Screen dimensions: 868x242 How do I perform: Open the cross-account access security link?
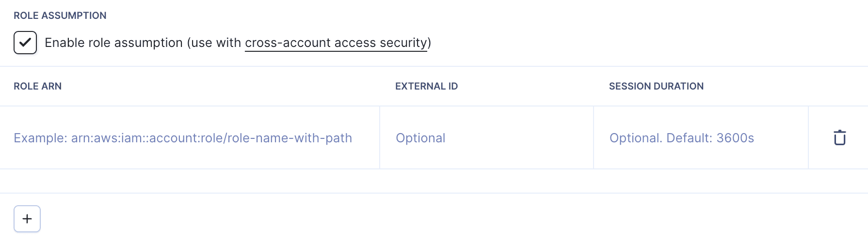[336, 43]
